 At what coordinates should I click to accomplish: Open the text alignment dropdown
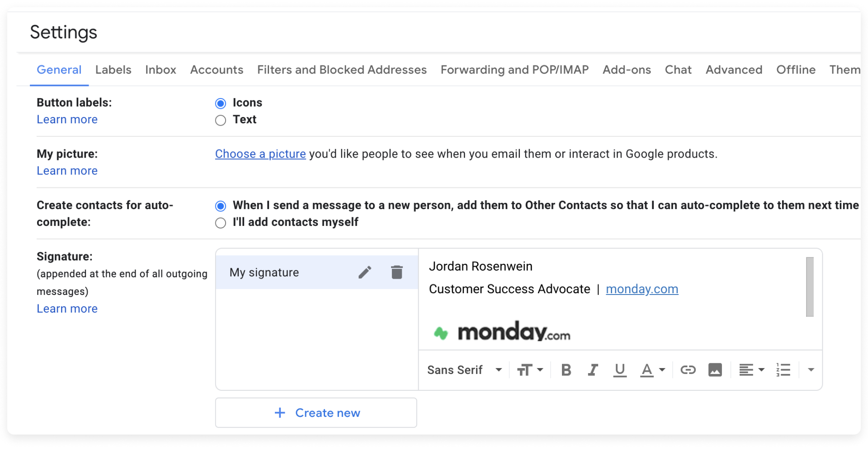click(x=751, y=370)
